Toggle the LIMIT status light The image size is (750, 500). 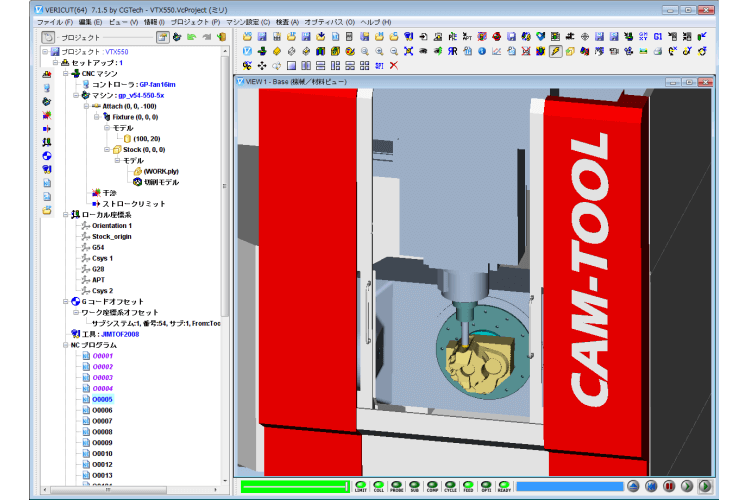[361, 486]
